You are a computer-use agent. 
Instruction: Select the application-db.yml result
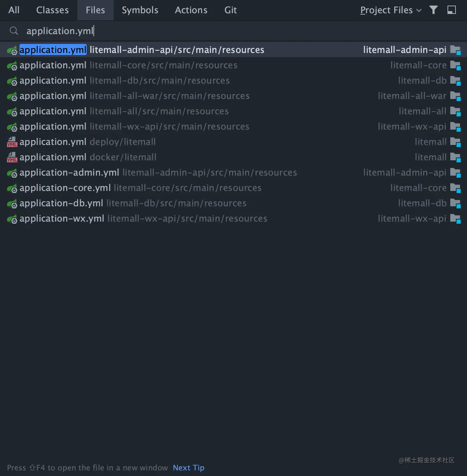coord(233,203)
